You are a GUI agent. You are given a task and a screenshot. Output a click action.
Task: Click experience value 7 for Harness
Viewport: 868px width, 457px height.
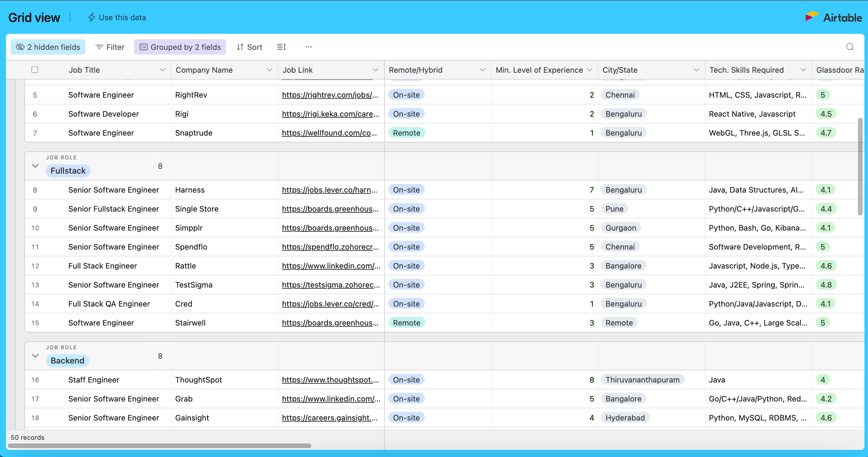591,190
